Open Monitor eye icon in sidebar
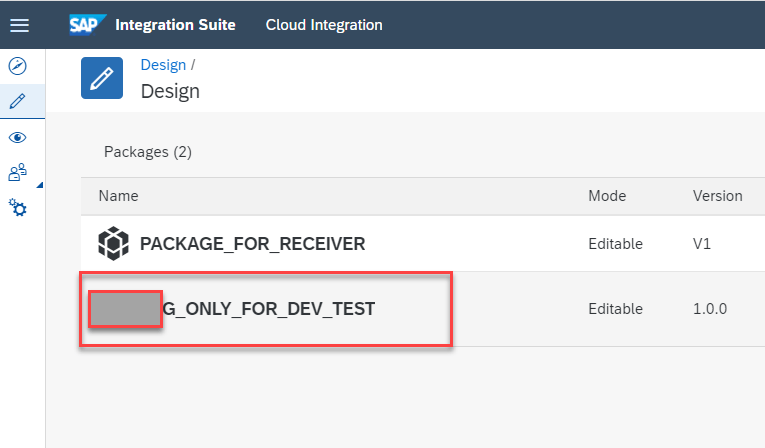 tap(17, 137)
